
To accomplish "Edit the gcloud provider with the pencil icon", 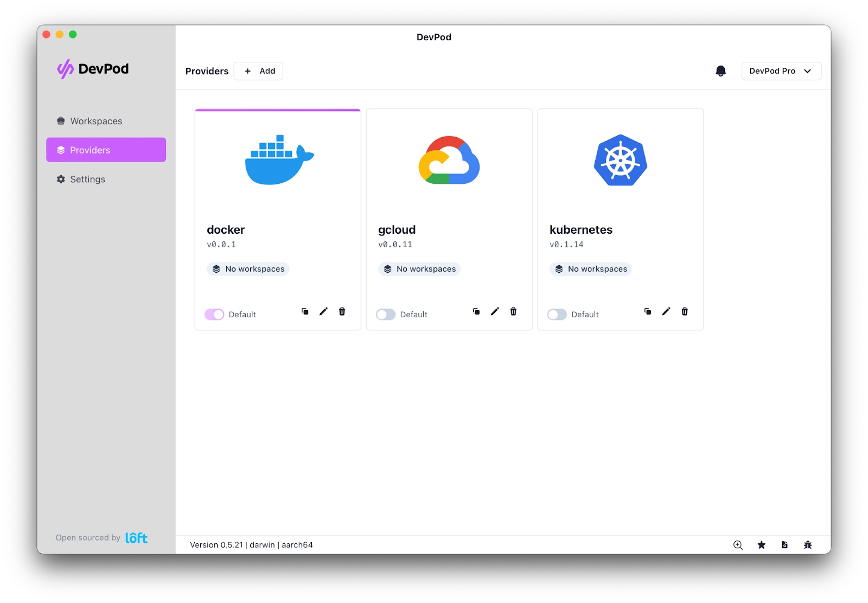I will pos(495,311).
